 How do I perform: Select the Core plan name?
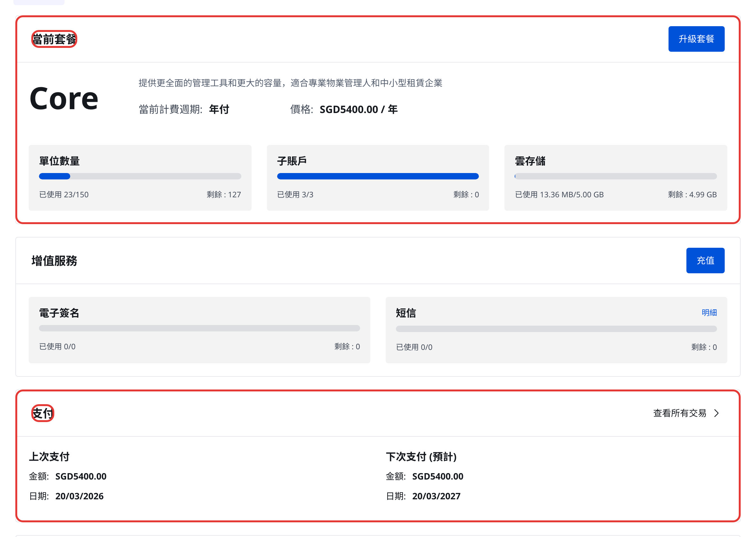pyautogui.click(x=64, y=99)
